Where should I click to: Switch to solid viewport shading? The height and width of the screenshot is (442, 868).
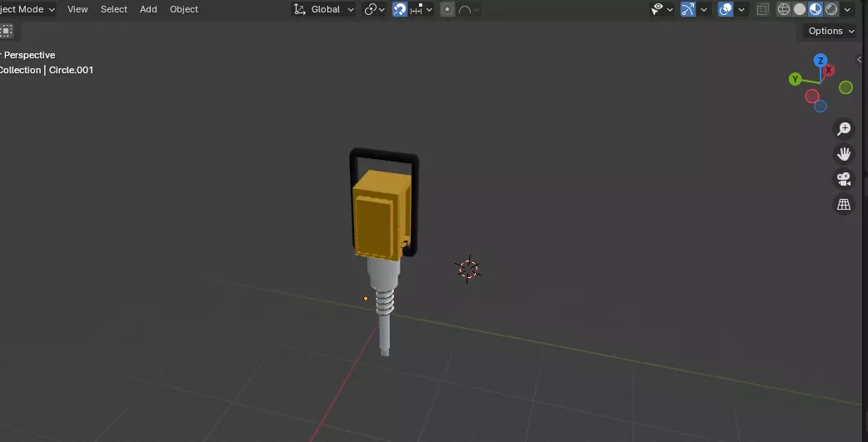tap(800, 9)
